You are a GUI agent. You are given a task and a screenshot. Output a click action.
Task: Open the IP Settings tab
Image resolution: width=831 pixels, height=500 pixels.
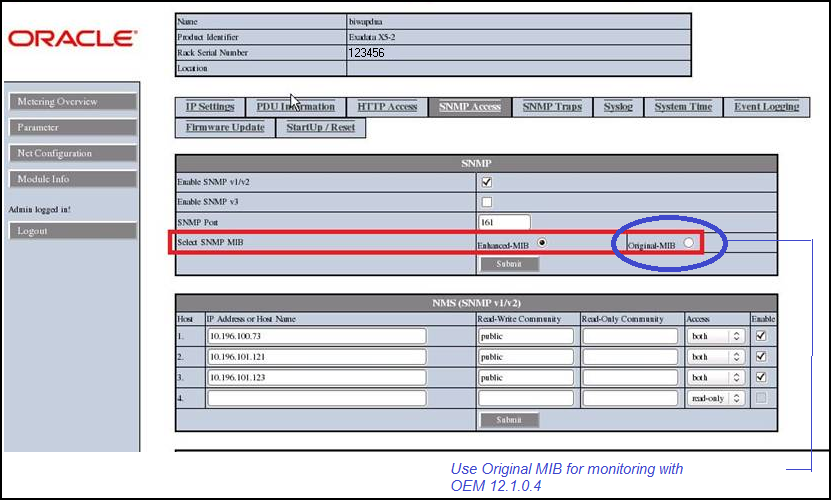[210, 107]
